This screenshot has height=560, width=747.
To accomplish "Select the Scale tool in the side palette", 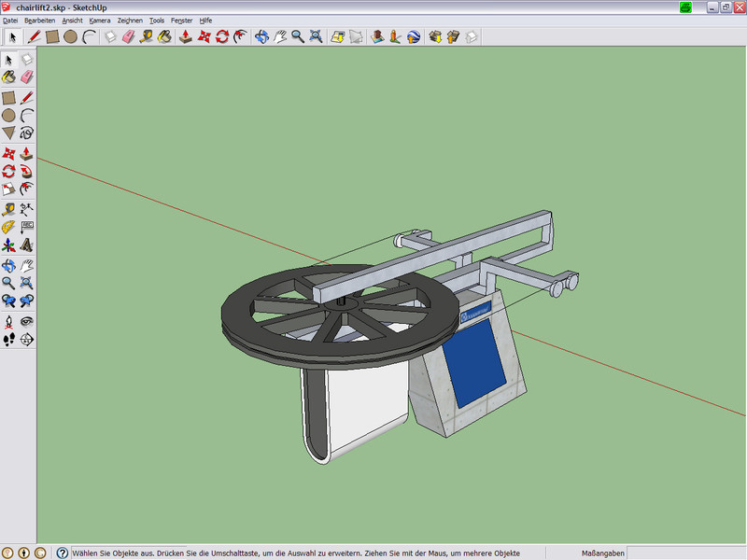I will (8, 189).
